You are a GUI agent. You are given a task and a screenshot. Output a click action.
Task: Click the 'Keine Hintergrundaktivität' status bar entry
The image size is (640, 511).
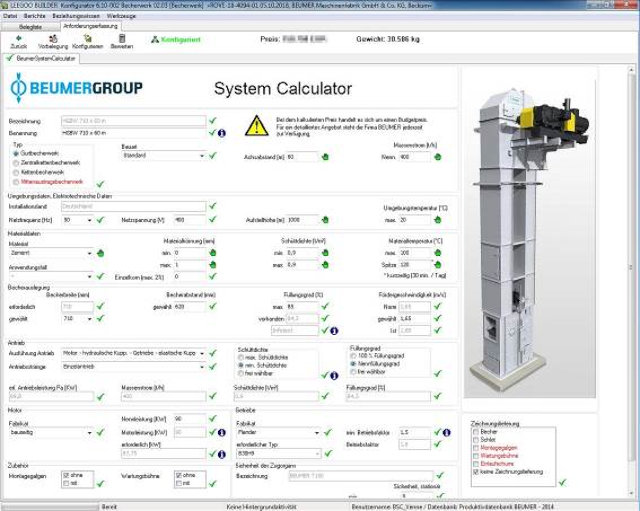[261, 507]
